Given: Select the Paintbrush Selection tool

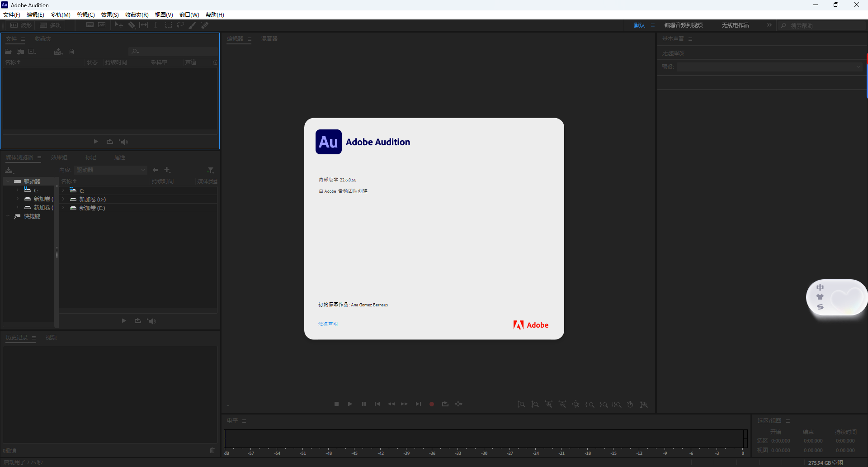Looking at the screenshot, I should click(x=192, y=25).
